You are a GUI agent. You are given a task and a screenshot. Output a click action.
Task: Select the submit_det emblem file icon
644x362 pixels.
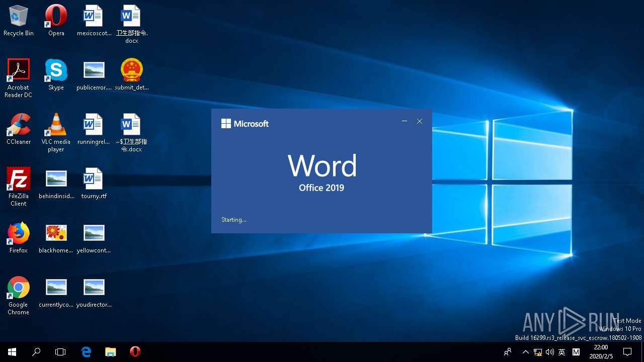[132, 75]
